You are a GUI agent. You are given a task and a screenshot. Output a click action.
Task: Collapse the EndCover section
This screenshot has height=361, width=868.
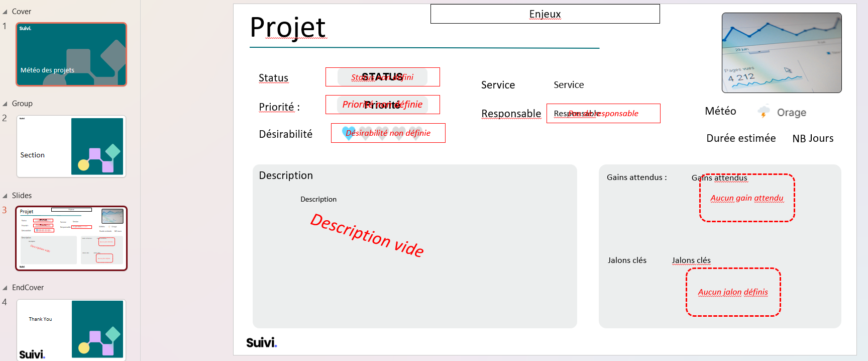[x=5, y=288]
